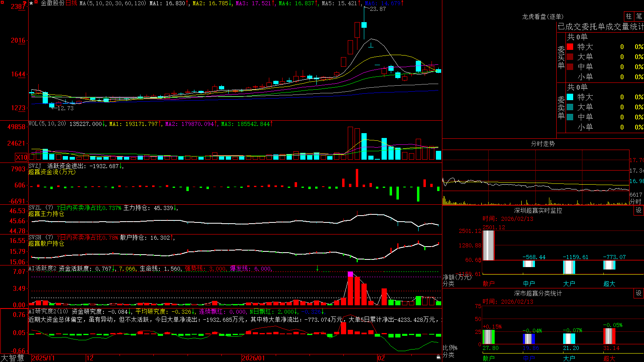Click the 分时走势 panel title

(543, 144)
